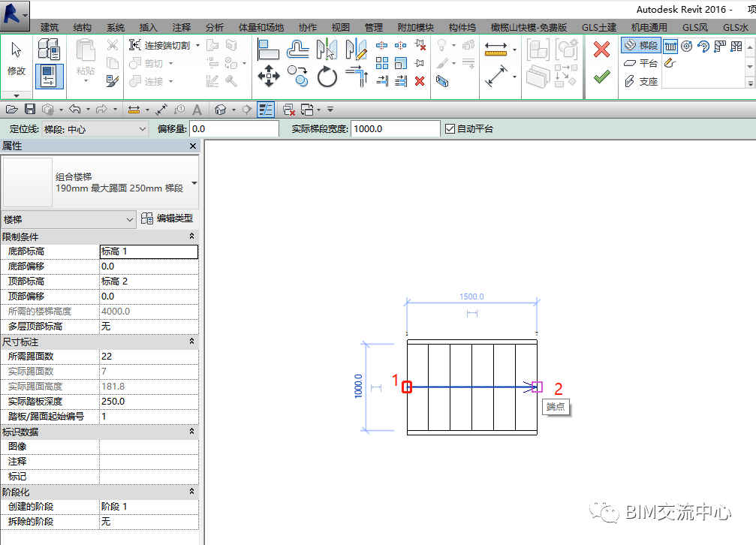Screen dimensions: 756x545
Task: Click the green checkmark Finish Edit Mode icon
Action: click(x=601, y=77)
